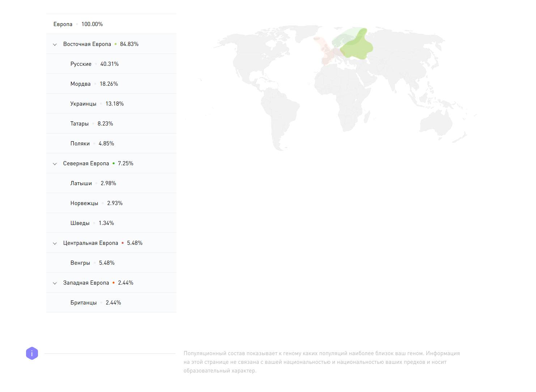Click the Британцы 2.44% row
536x392 pixels.
[x=95, y=303]
